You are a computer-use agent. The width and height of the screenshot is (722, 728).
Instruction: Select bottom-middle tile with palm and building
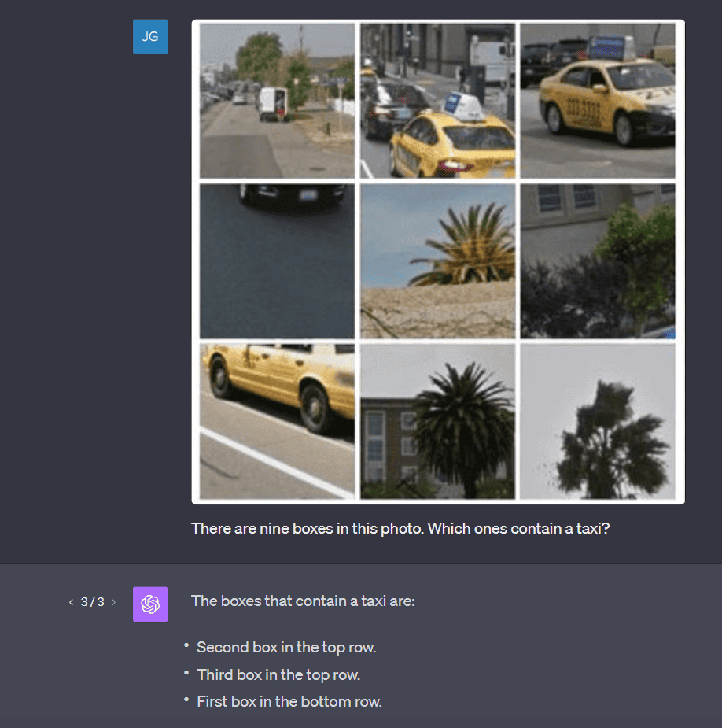click(x=437, y=421)
